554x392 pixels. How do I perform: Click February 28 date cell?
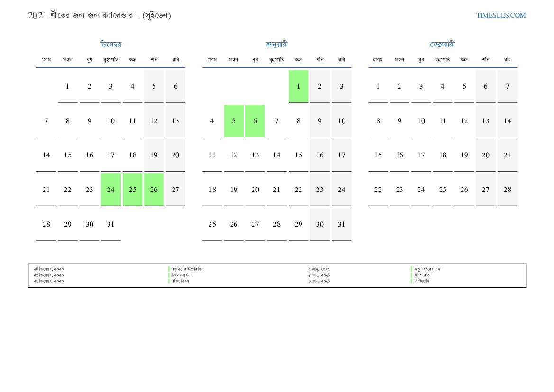click(507, 190)
